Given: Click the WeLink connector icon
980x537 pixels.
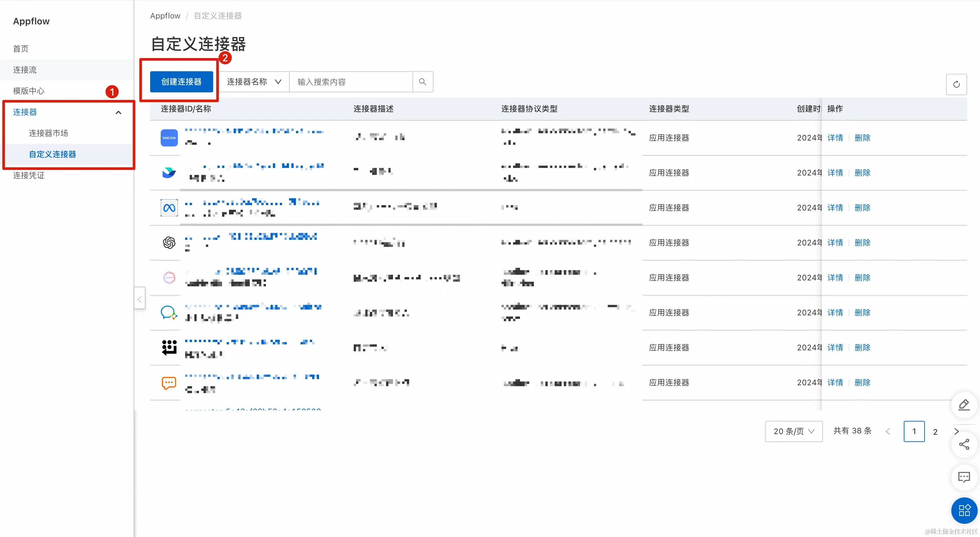Looking at the screenshot, I should (169, 138).
